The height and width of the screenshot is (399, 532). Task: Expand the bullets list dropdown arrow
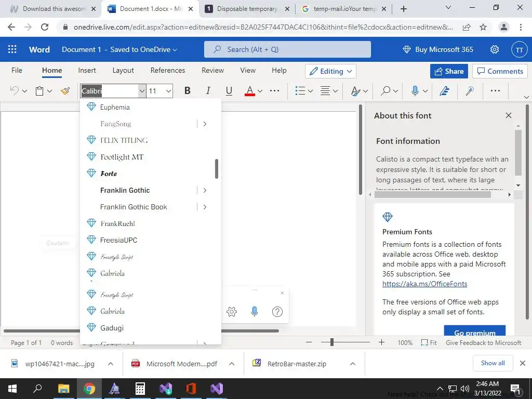coord(310,91)
